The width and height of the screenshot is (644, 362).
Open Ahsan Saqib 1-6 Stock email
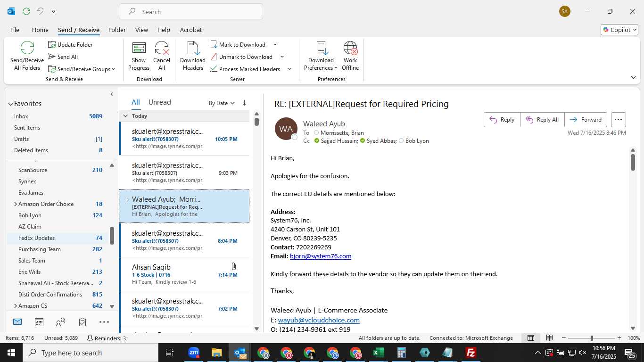point(184,274)
